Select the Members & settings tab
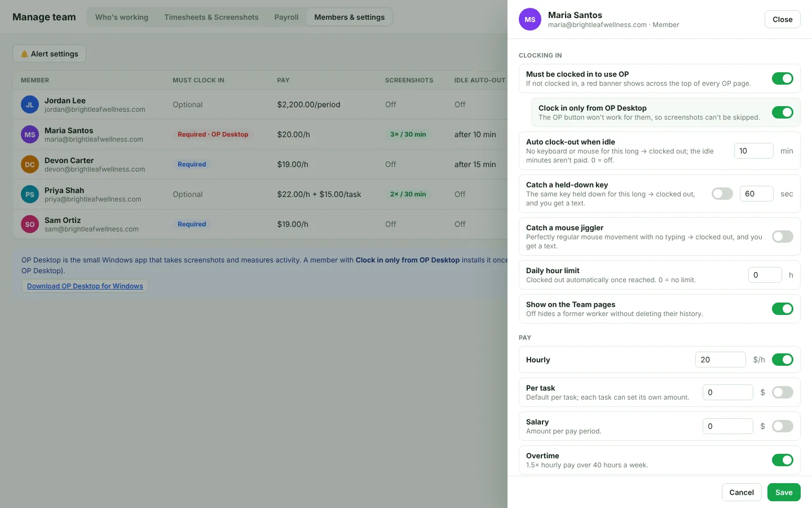The height and width of the screenshot is (508, 812). [350, 17]
